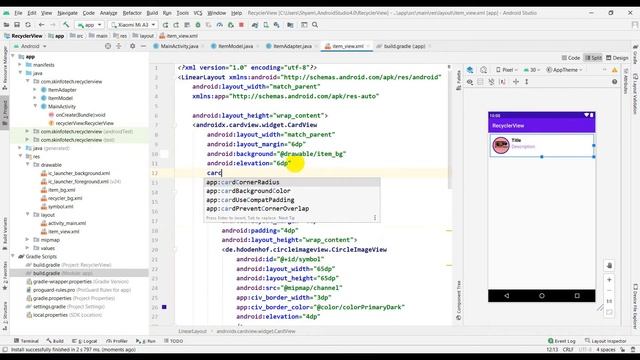Click the red Stop button icon
Screen dimensions: 640x360
241,25
